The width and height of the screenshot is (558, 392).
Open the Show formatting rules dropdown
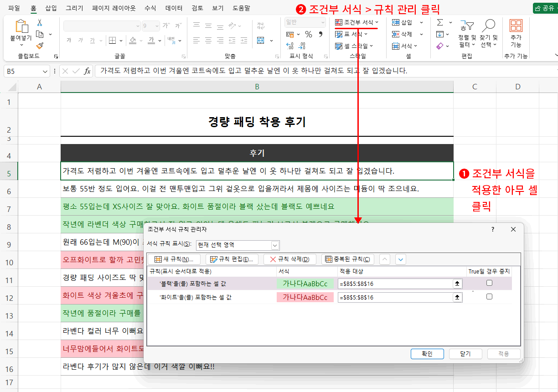click(275, 245)
